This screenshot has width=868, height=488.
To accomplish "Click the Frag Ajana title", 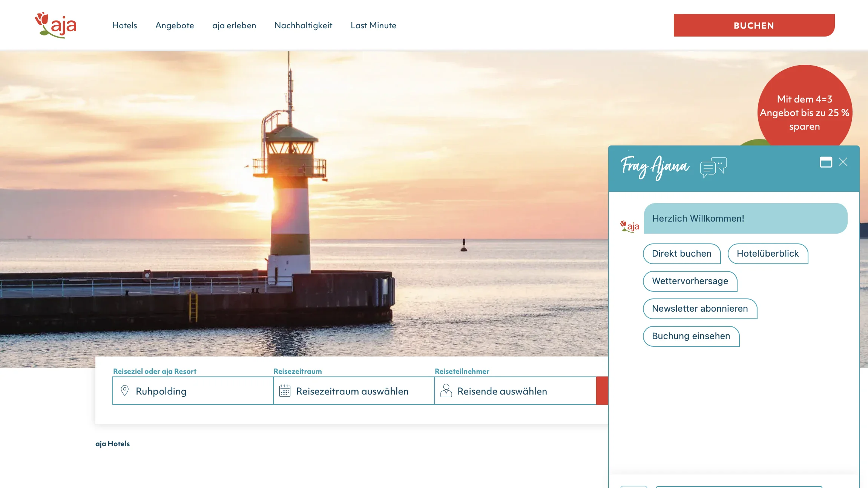I will [x=655, y=168].
